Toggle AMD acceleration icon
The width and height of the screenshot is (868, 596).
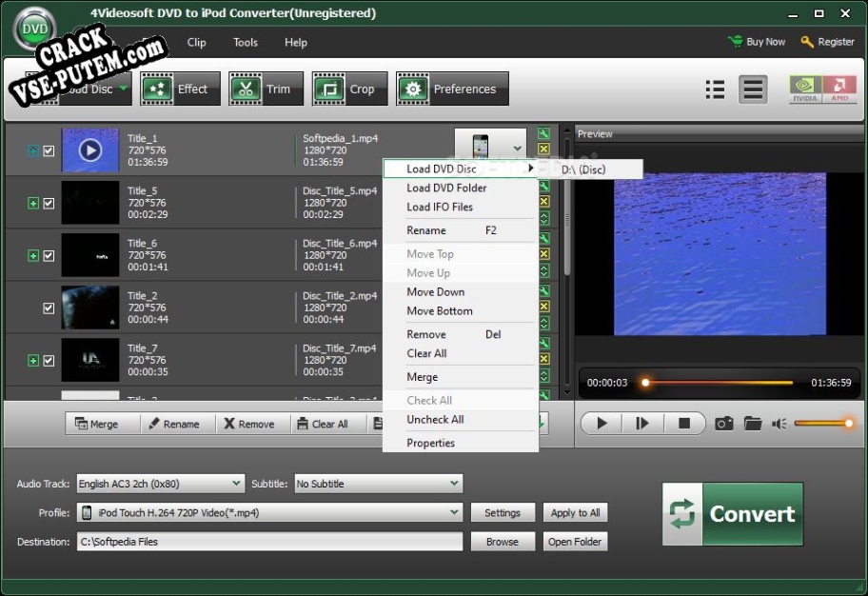pyautogui.click(x=839, y=89)
